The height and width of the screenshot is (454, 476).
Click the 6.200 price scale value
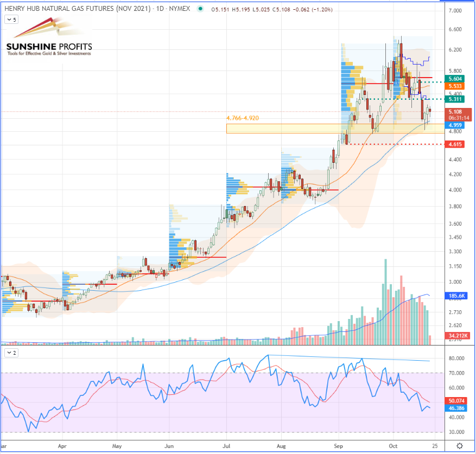tap(455, 50)
